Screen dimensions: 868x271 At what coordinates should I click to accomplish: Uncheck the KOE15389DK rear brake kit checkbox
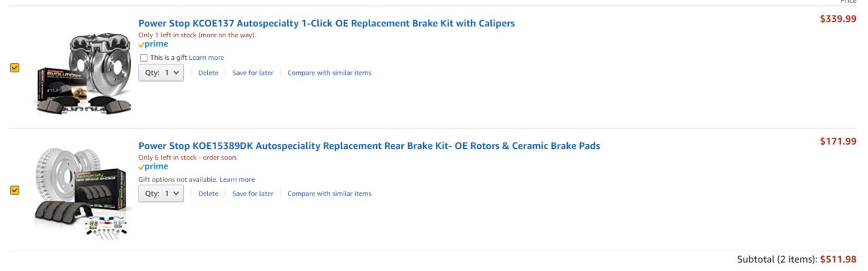(x=15, y=190)
